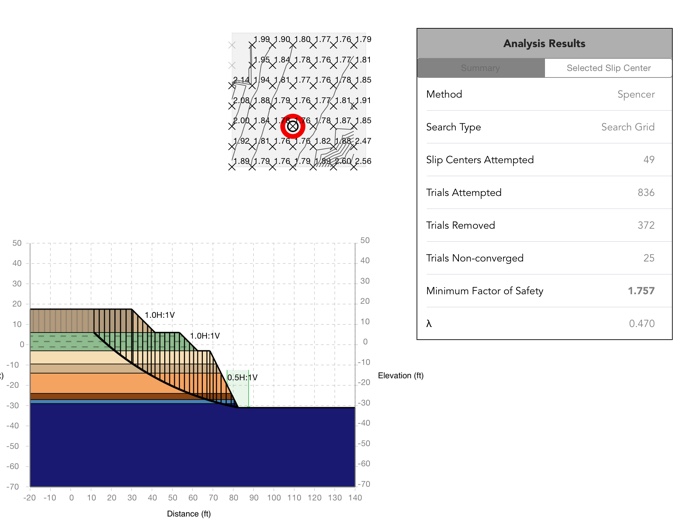700x525 pixels.
Task: Select slip center X marker labeled 2.47
Action: (354, 146)
